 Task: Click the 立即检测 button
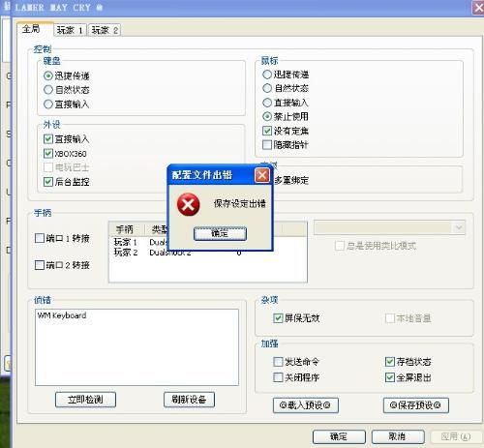85,400
